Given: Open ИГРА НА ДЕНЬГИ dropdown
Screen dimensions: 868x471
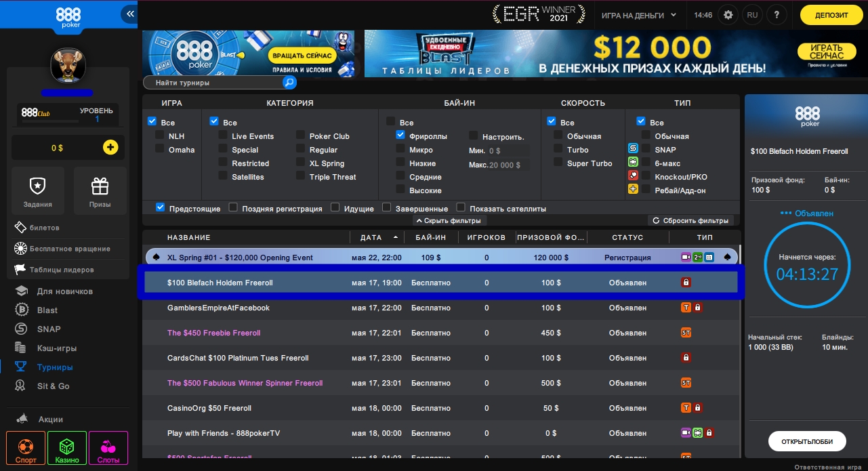Looking at the screenshot, I should coord(639,15).
